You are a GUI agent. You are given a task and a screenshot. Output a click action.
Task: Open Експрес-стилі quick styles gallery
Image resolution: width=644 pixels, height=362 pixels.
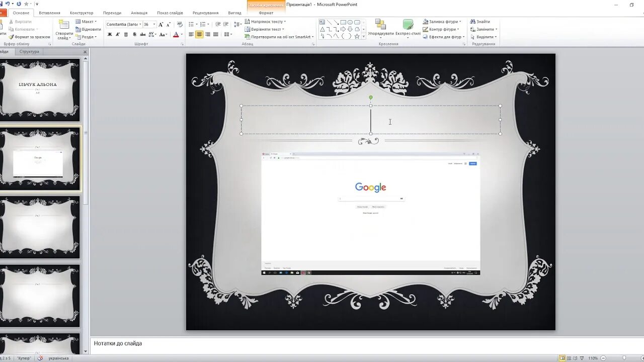pos(408,29)
